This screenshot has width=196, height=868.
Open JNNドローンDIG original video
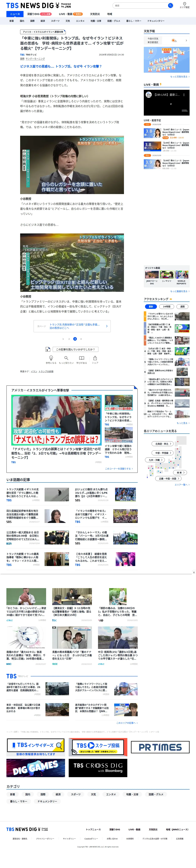pyautogui.click(x=152, y=278)
